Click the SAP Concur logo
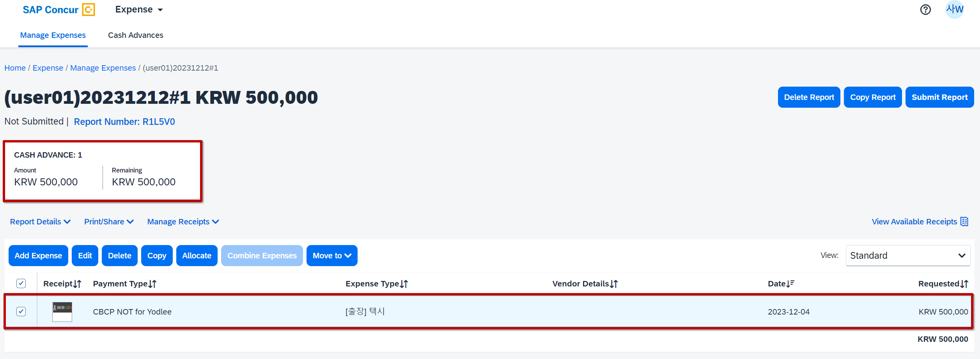Viewport: 980px width, 359px height. point(58,10)
